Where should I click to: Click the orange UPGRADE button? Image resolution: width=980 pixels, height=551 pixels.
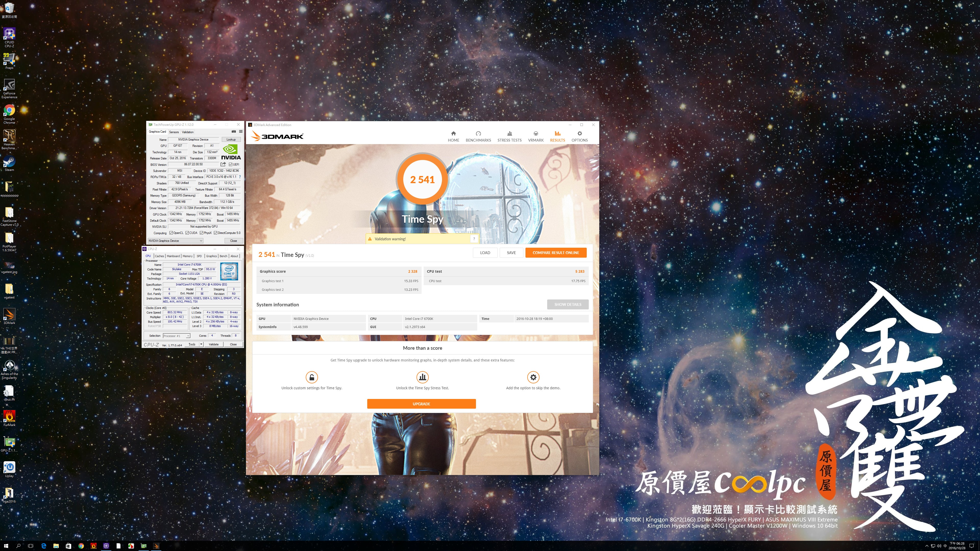click(x=422, y=404)
